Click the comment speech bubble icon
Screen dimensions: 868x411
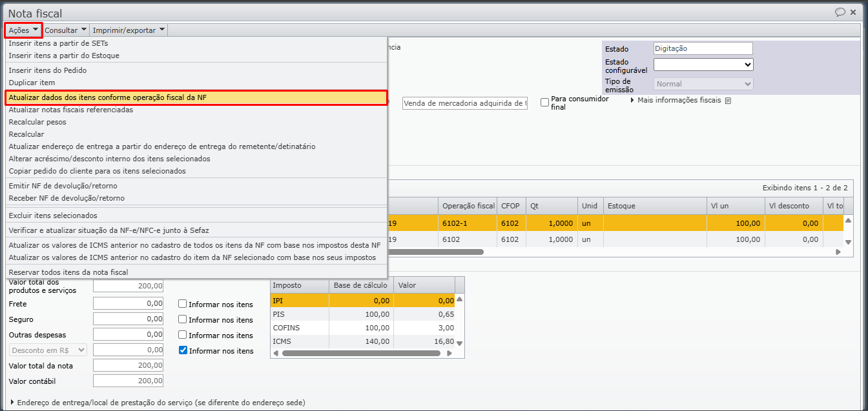(x=840, y=12)
